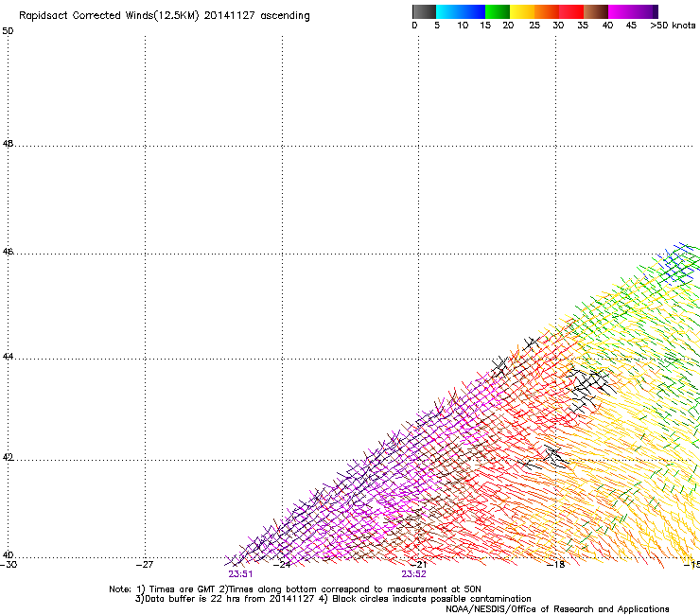Click the gray 0-5 knots color segment
Image resolution: width=700 pixels, height=615 pixels.
(x=424, y=11)
